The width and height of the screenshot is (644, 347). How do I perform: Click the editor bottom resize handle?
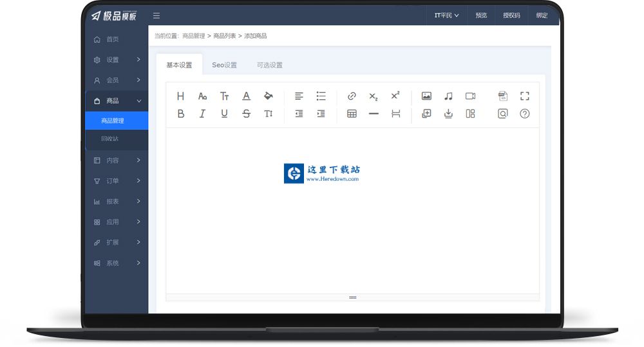[x=352, y=297]
